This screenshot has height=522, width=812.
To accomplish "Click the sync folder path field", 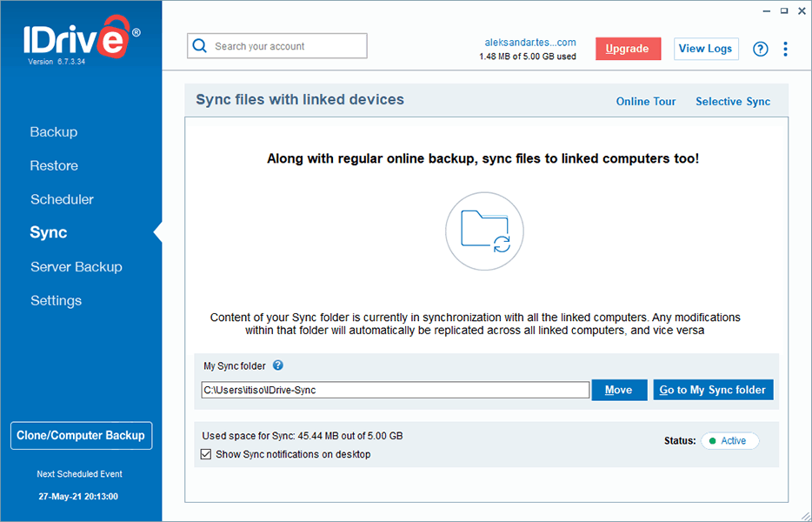I will point(395,390).
